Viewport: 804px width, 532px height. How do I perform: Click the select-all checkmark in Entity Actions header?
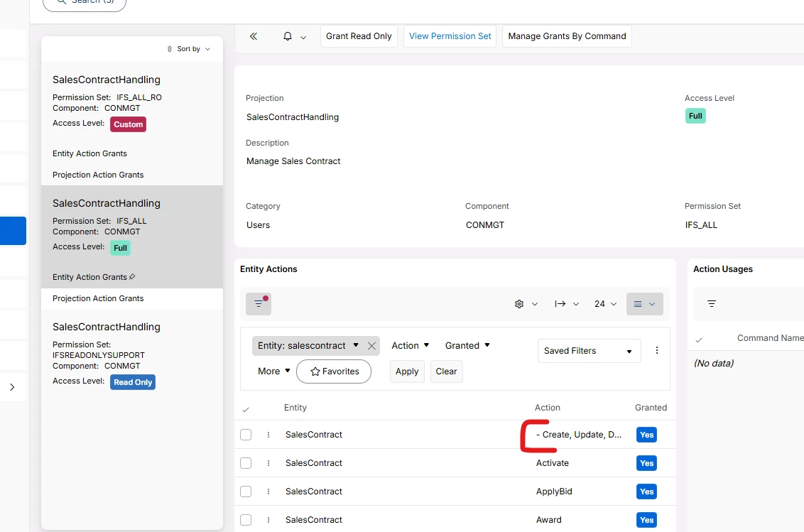coord(246,409)
